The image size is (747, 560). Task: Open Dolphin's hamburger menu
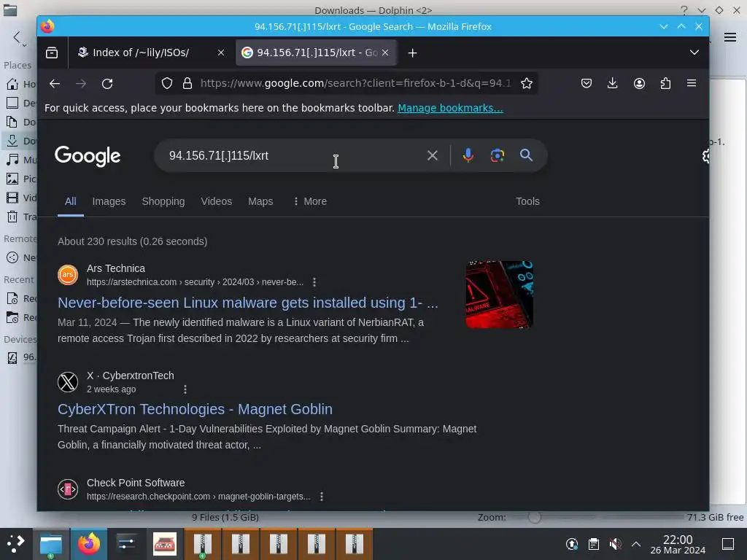pyautogui.click(x=730, y=38)
